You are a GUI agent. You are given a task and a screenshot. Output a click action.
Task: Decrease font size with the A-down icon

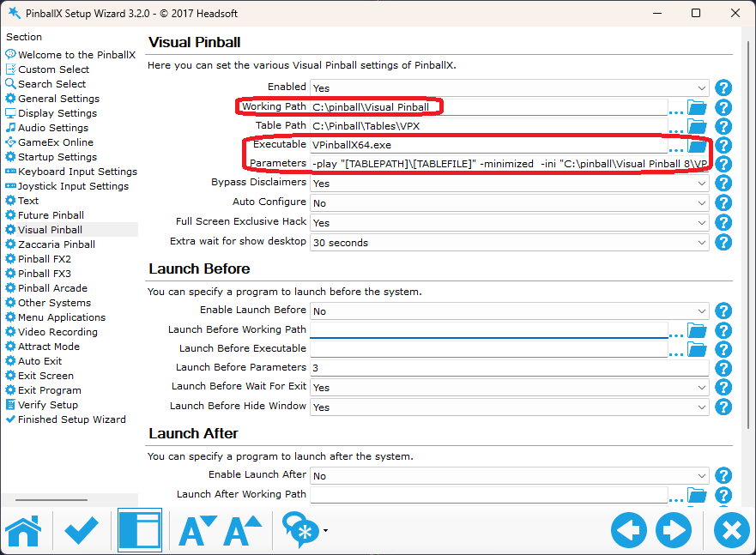point(197,530)
